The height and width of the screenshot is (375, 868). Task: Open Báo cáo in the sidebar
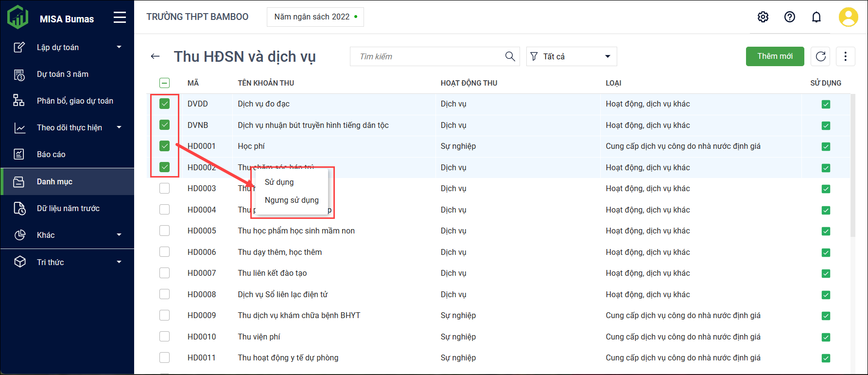click(x=51, y=154)
